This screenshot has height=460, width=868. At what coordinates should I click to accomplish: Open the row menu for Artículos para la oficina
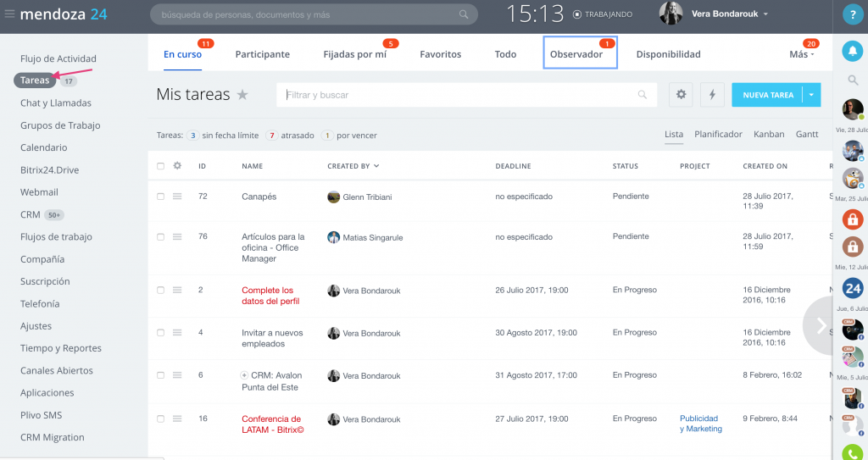(177, 237)
